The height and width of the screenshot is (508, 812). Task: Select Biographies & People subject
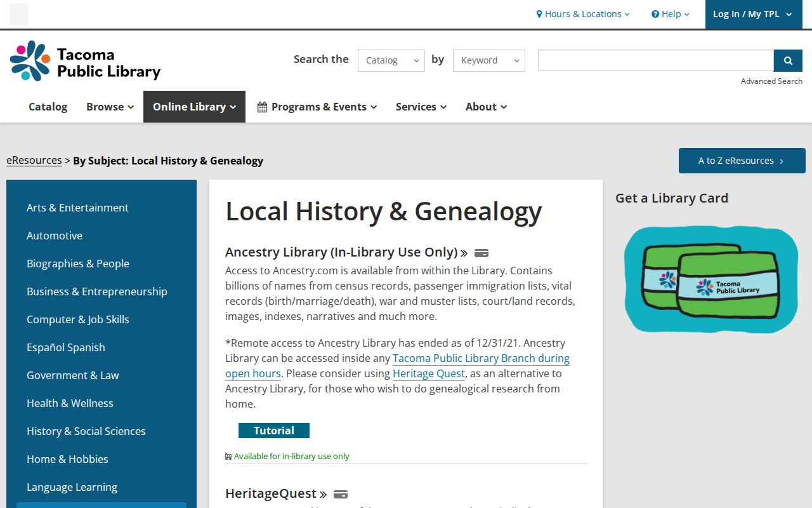[x=78, y=264]
